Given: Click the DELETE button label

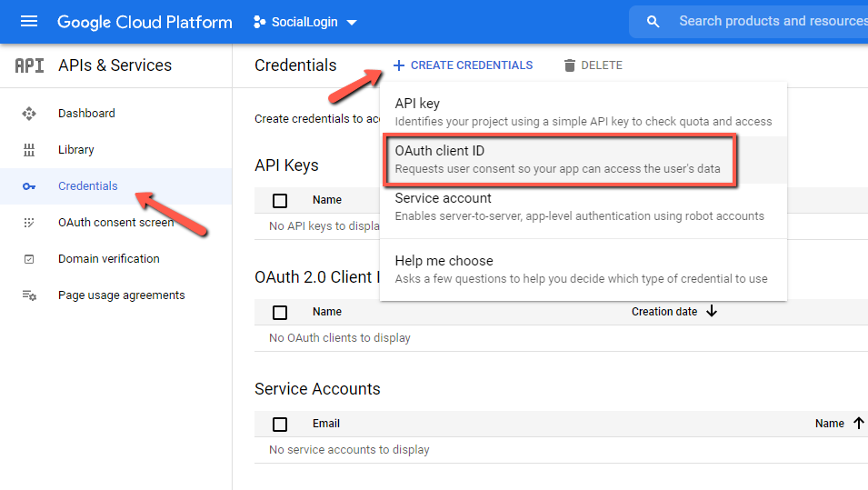Looking at the screenshot, I should click(x=602, y=65).
